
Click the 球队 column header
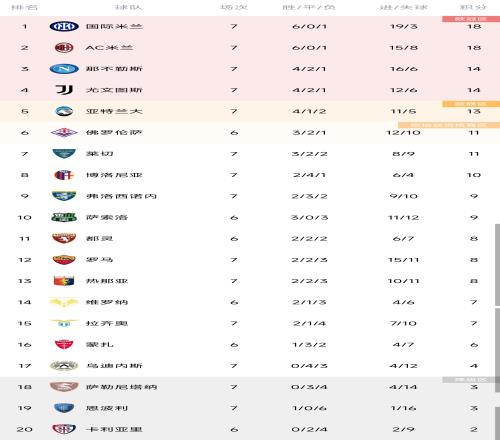pos(129,7)
